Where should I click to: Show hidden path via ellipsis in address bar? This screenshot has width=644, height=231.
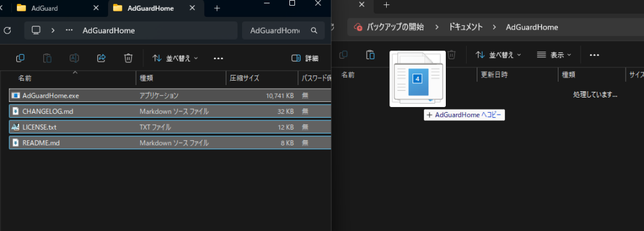point(69,30)
